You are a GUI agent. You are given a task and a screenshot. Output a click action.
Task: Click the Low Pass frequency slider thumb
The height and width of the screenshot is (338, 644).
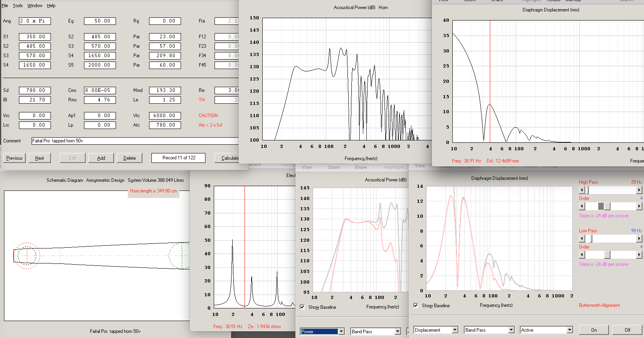(591, 239)
